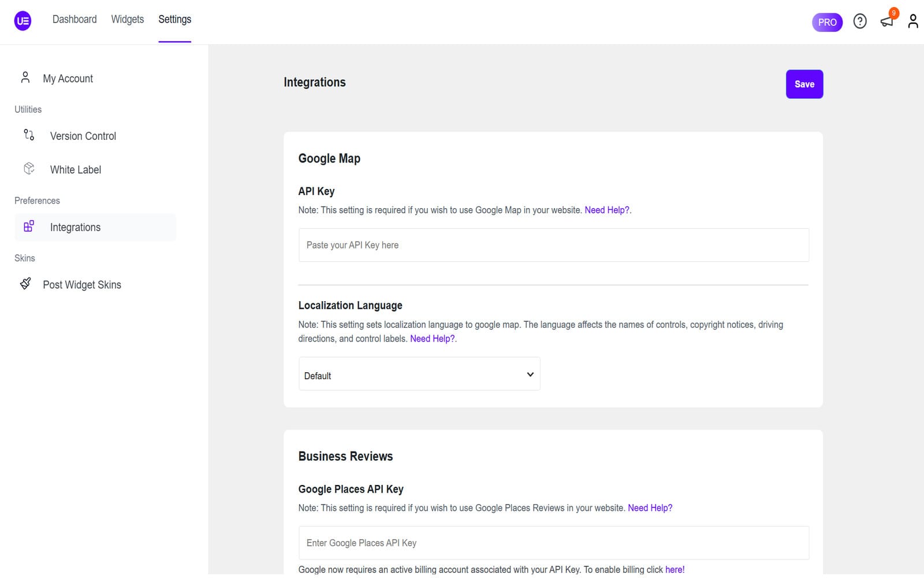Click the Business Reviews section title

point(345,456)
